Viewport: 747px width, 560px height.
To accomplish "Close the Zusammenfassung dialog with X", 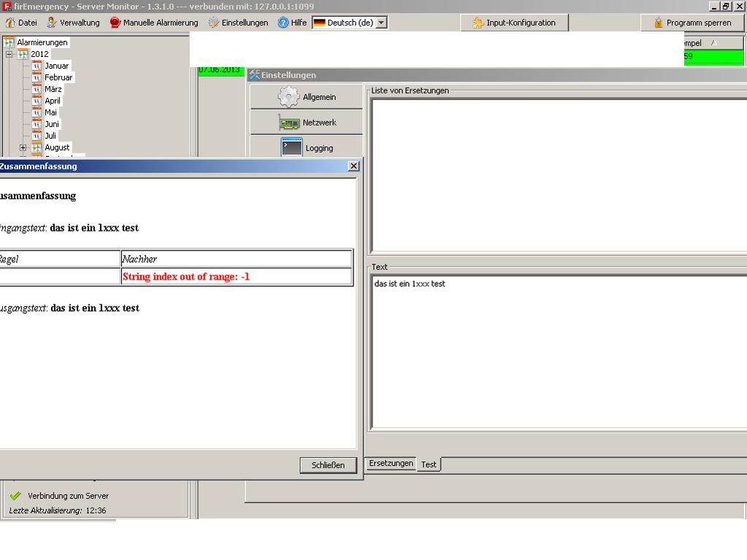I will click(353, 166).
